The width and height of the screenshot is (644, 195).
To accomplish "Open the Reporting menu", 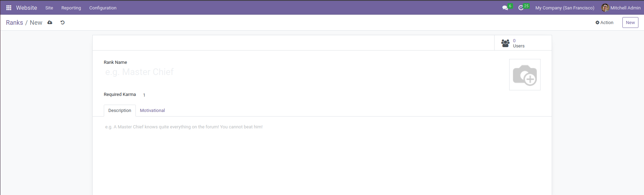I will click(x=71, y=8).
